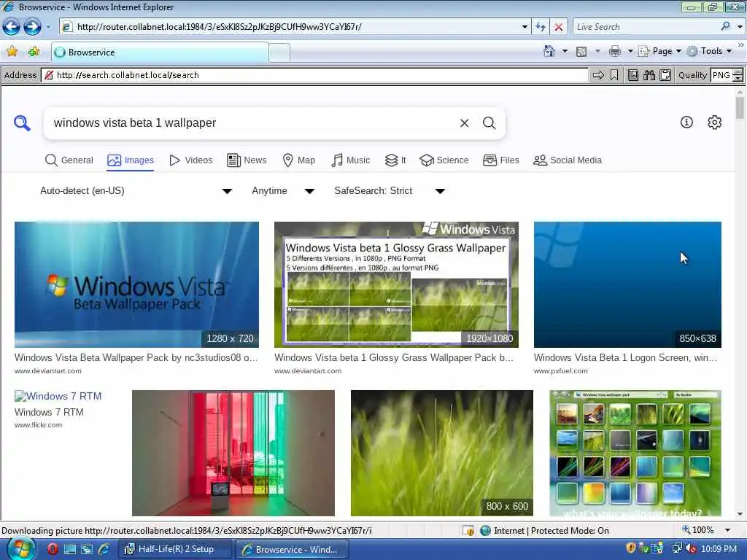Click the Browservice Address field
The width and height of the screenshot is (747, 560).
tap(314, 75)
